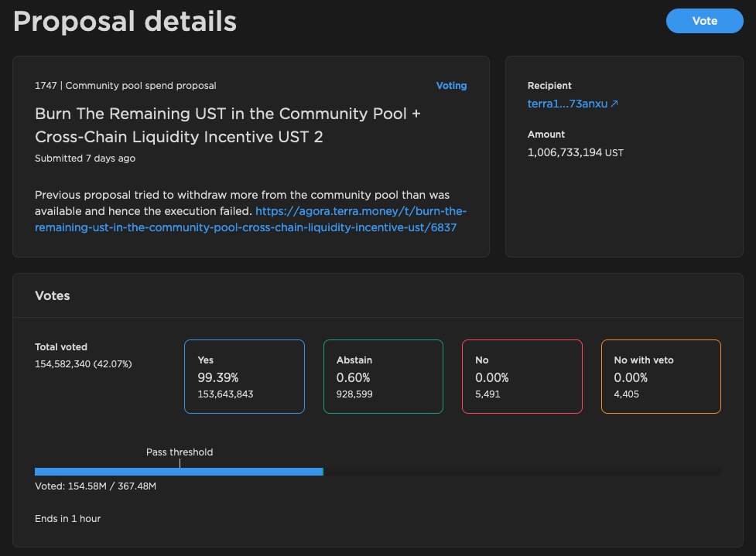Select the Abstain vote option card

click(383, 377)
